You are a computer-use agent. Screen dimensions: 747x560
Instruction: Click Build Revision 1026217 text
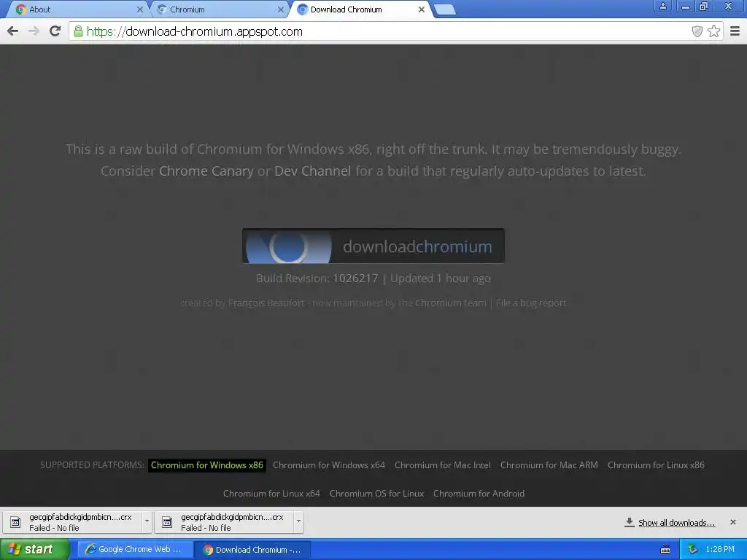tap(317, 278)
